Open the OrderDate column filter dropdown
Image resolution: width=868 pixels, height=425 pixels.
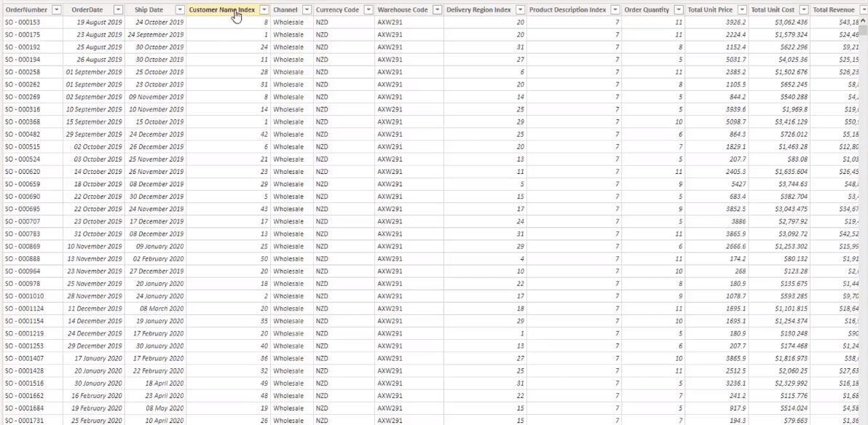point(118,10)
